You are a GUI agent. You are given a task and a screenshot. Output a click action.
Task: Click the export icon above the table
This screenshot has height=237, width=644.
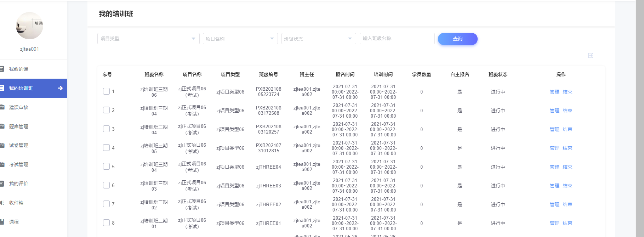click(590, 56)
